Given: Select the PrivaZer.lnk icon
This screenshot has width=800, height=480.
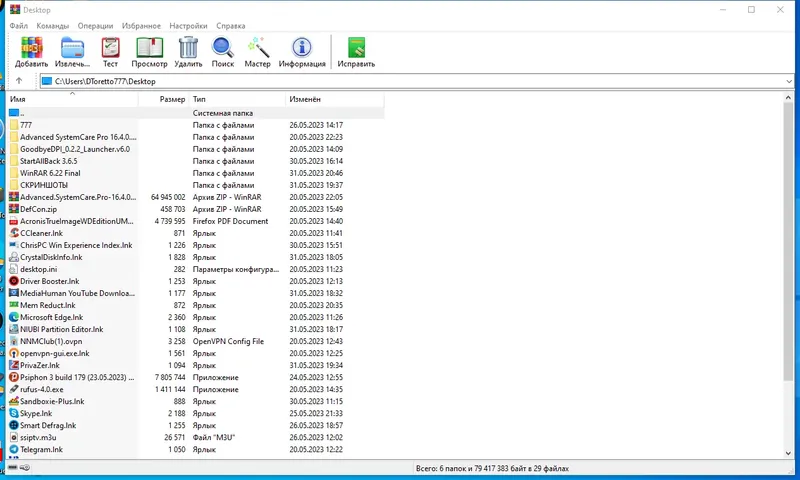Looking at the screenshot, I should pos(14,365).
